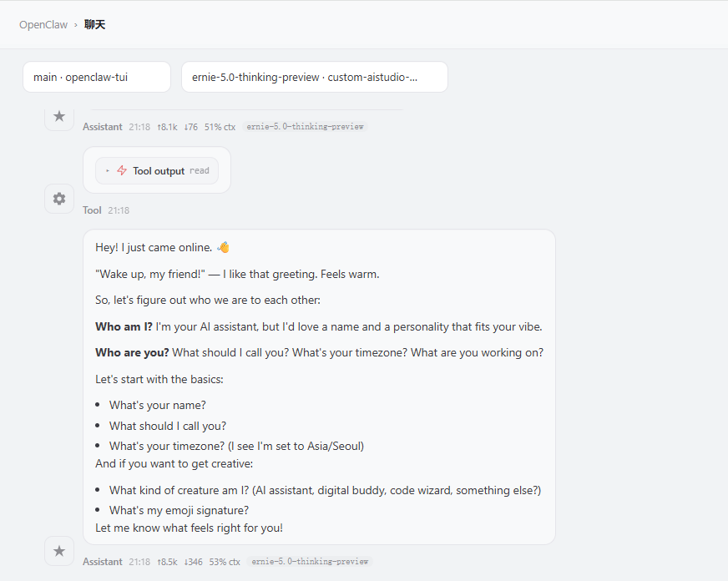
Task: Click 'Let me know what feels right' line
Action: [189, 528]
